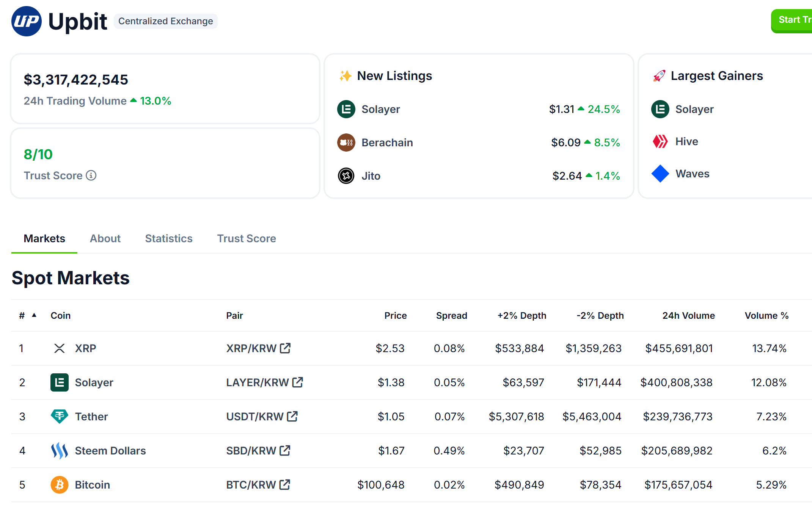Open LAYER/KRW external link icon

tap(298, 382)
